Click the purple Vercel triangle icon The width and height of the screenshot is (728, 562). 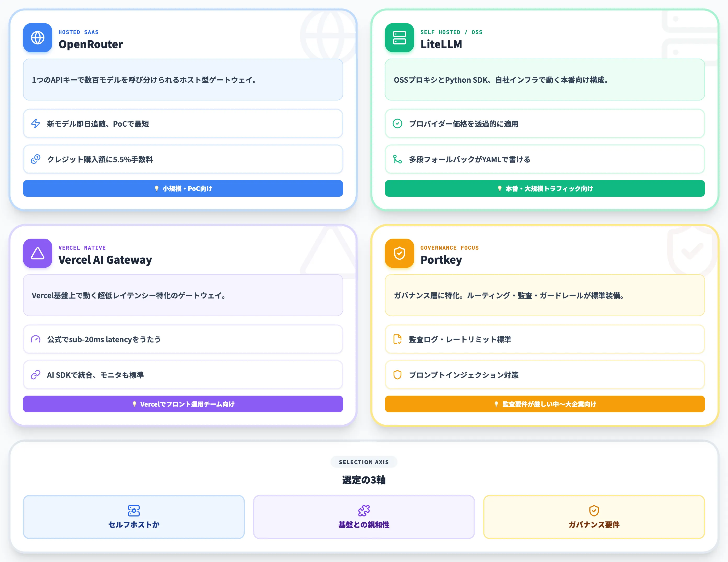38,253
